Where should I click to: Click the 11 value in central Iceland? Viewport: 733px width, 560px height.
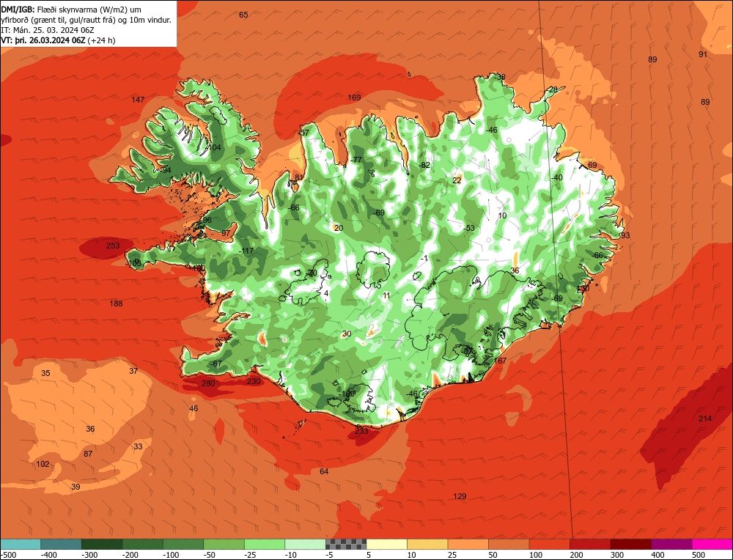point(386,295)
